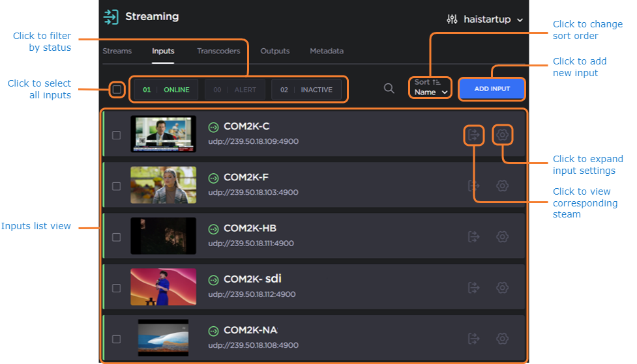Screen dimensions: 637x364
Task: Expand the haistartup account menu
Action: click(x=485, y=20)
